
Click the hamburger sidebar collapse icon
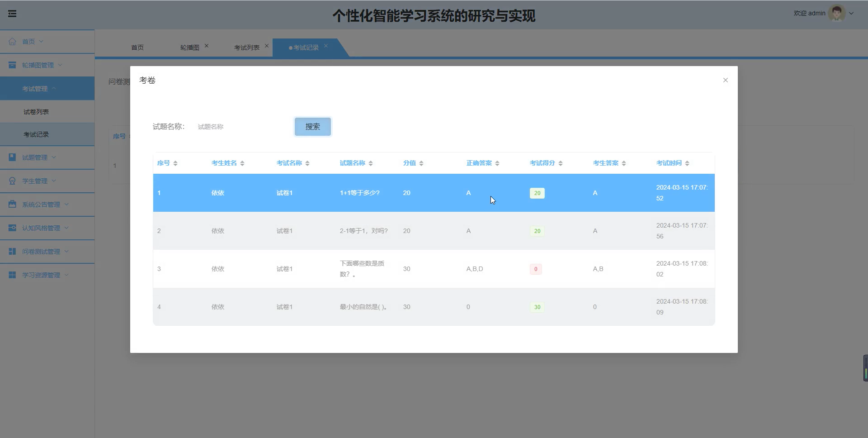pos(12,14)
